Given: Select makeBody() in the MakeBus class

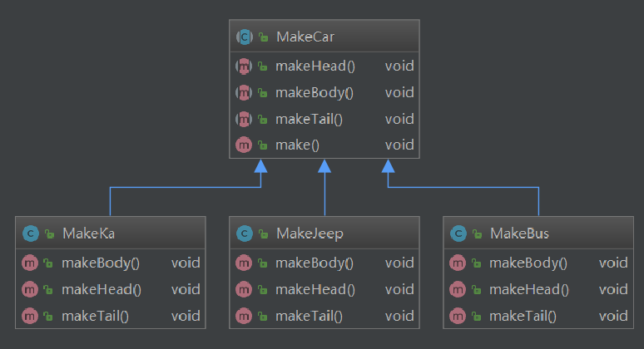Looking at the screenshot, I should (528, 263).
